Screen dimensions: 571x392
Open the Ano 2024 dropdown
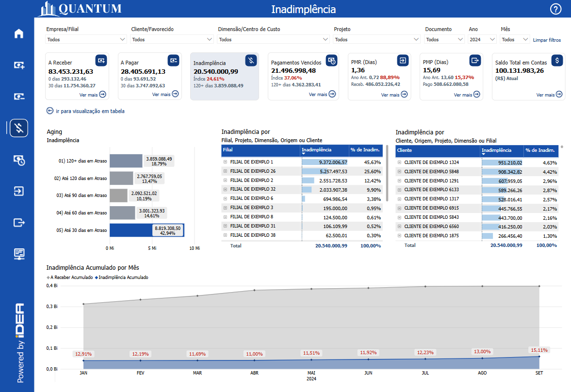point(482,39)
